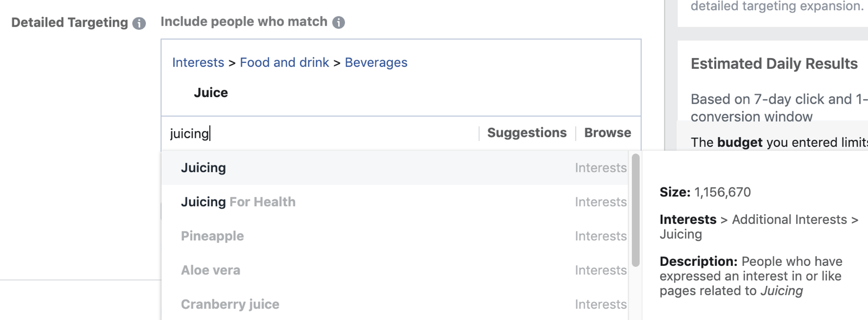Screen dimensions: 868x320
Task: Open the Suggestions tab
Action: coord(527,133)
